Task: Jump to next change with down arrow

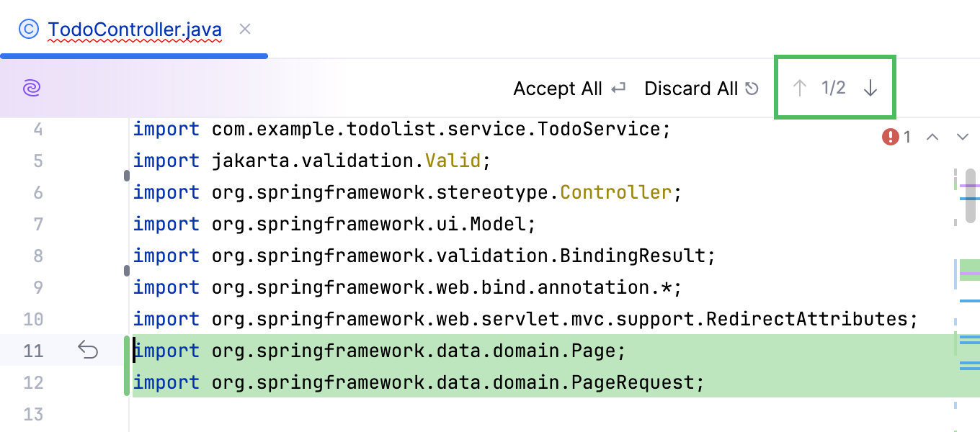Action: (870, 88)
